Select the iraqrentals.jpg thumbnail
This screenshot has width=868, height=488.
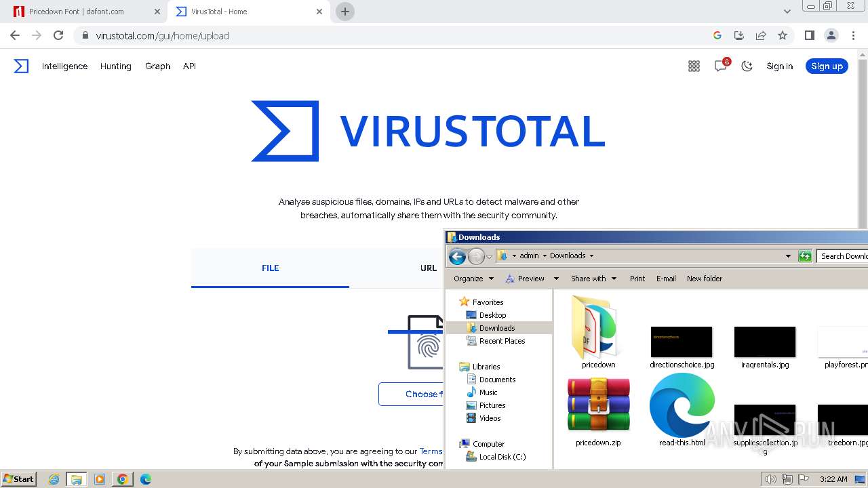(x=765, y=342)
